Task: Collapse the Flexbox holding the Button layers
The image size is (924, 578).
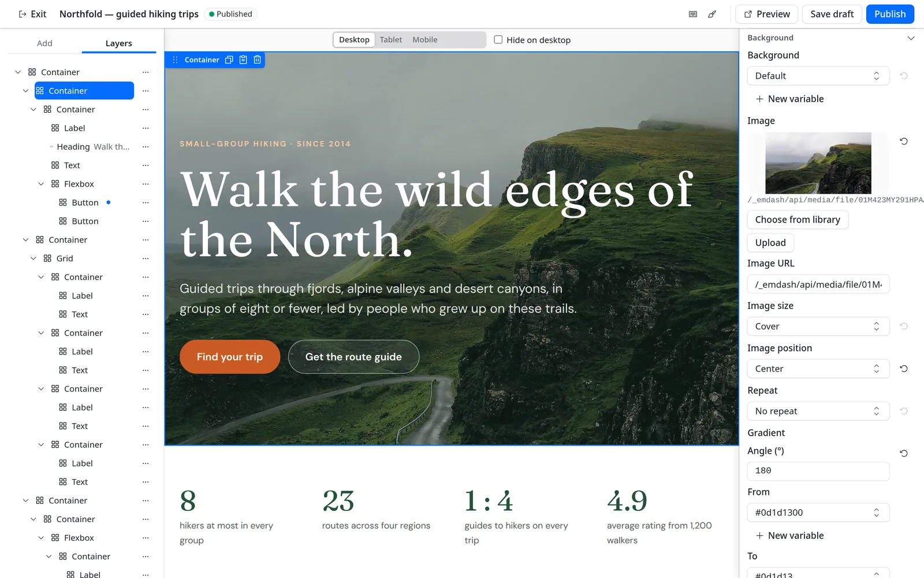Action: (41, 184)
